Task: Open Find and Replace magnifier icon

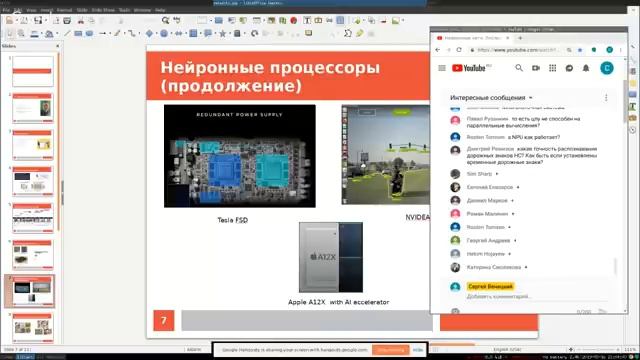Action: [165, 20]
